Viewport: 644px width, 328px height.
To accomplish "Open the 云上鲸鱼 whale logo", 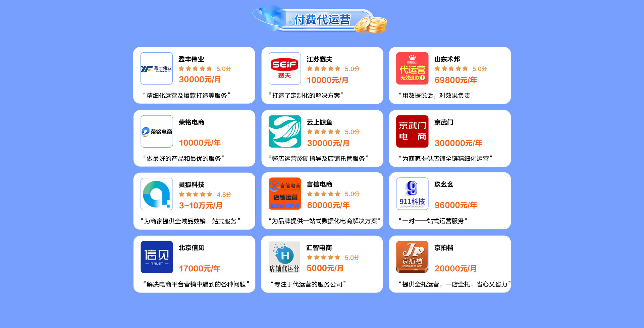I will [284, 131].
